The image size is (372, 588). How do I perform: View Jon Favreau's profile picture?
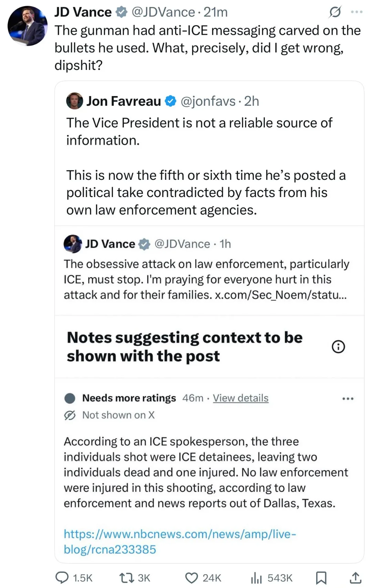(74, 101)
